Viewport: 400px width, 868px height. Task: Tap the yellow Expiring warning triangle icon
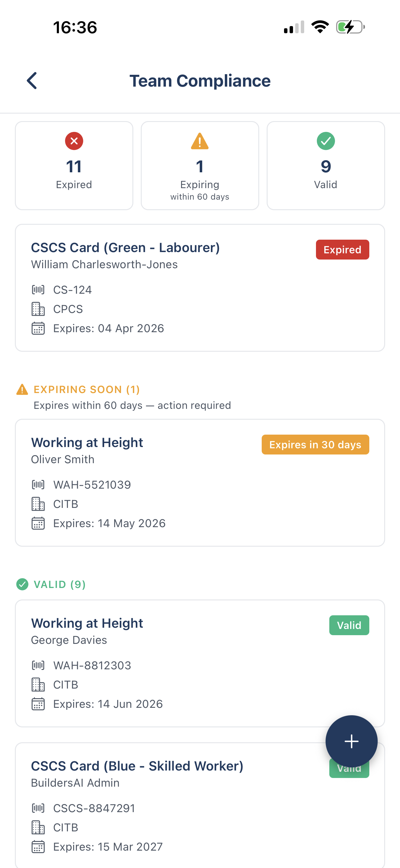200,142
